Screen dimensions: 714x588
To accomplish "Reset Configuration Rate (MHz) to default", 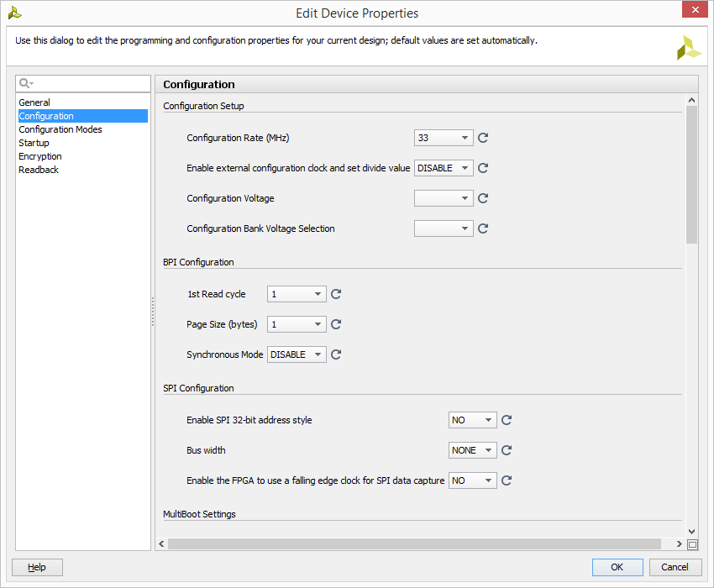I will [483, 138].
